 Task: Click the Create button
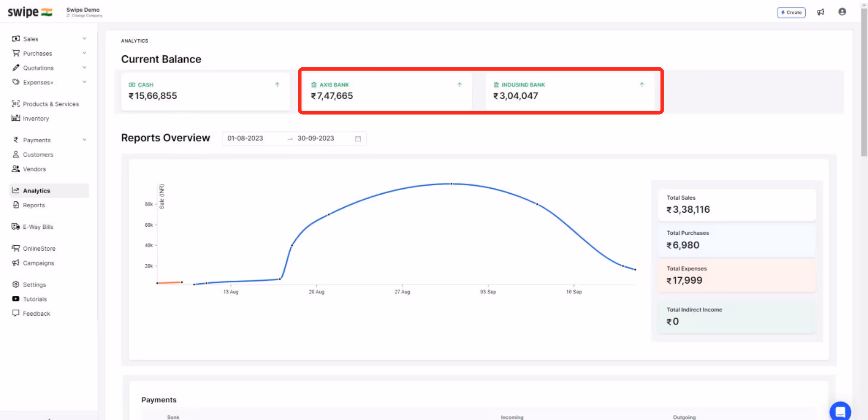click(x=791, y=12)
